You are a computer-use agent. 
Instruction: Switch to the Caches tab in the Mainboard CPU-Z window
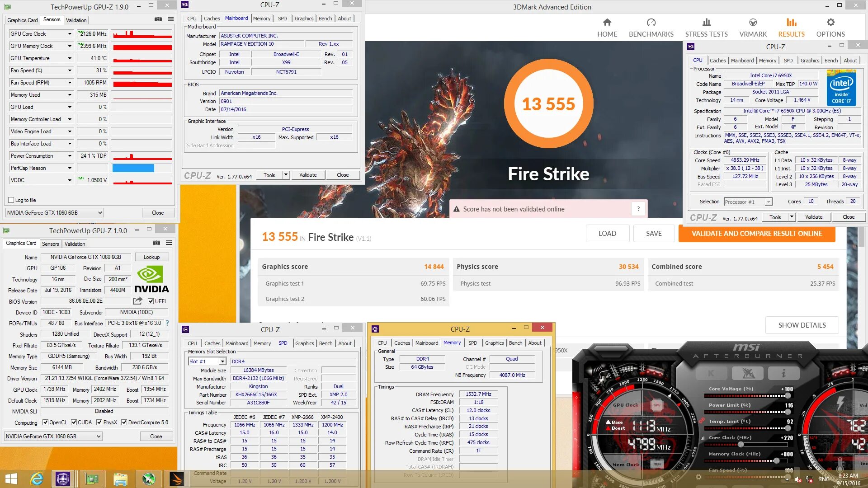pos(212,19)
